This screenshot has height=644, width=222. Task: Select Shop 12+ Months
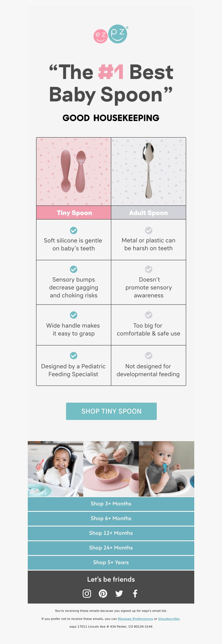point(111,533)
